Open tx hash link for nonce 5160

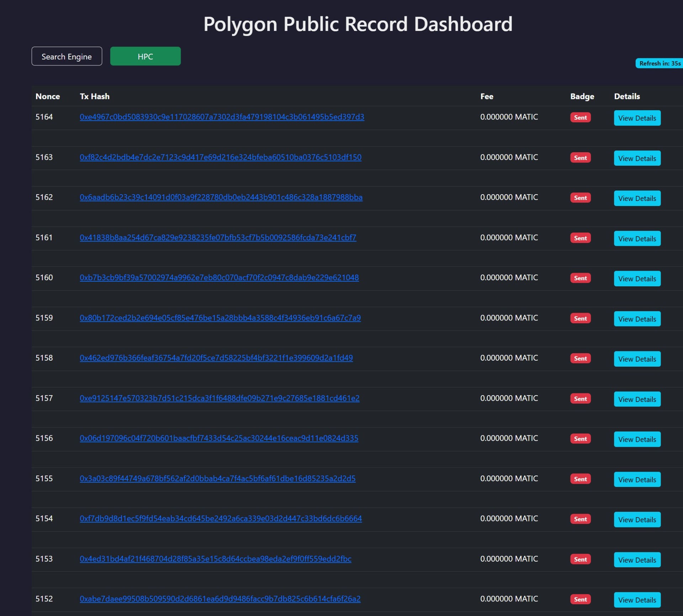[x=219, y=277]
